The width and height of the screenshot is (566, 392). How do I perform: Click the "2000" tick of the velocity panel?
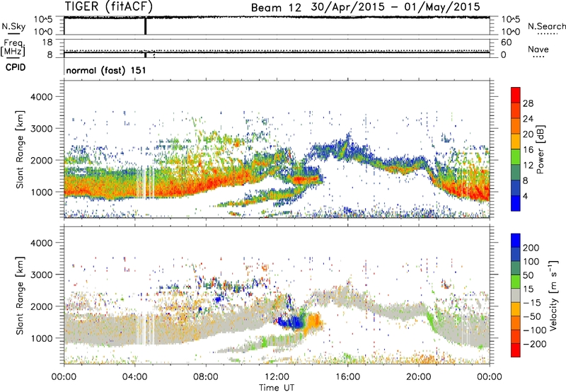pyautogui.click(x=41, y=306)
